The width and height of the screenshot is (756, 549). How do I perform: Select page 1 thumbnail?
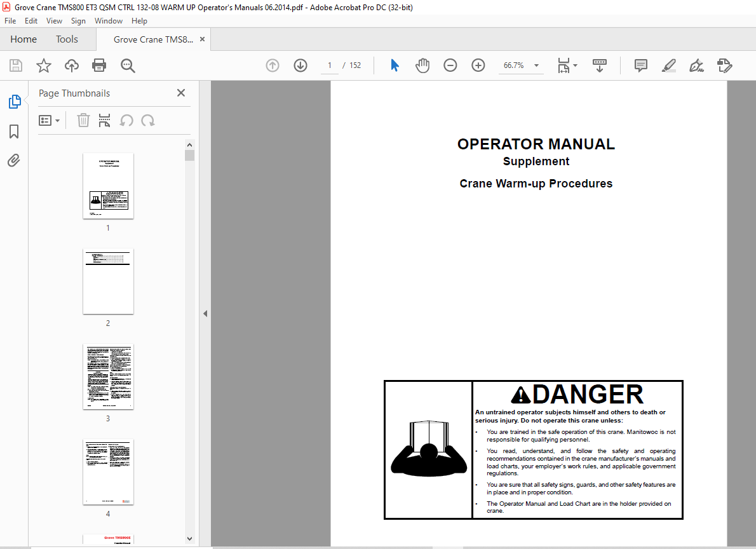108,186
